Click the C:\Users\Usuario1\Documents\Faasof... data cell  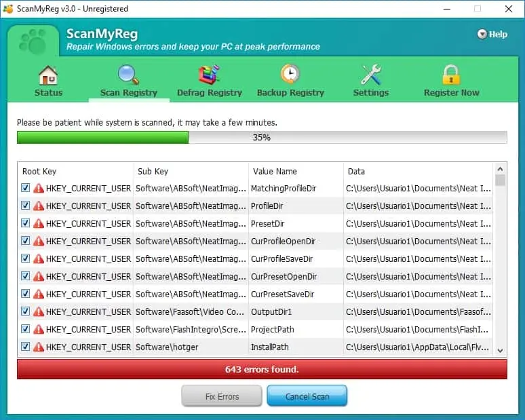pos(419,312)
